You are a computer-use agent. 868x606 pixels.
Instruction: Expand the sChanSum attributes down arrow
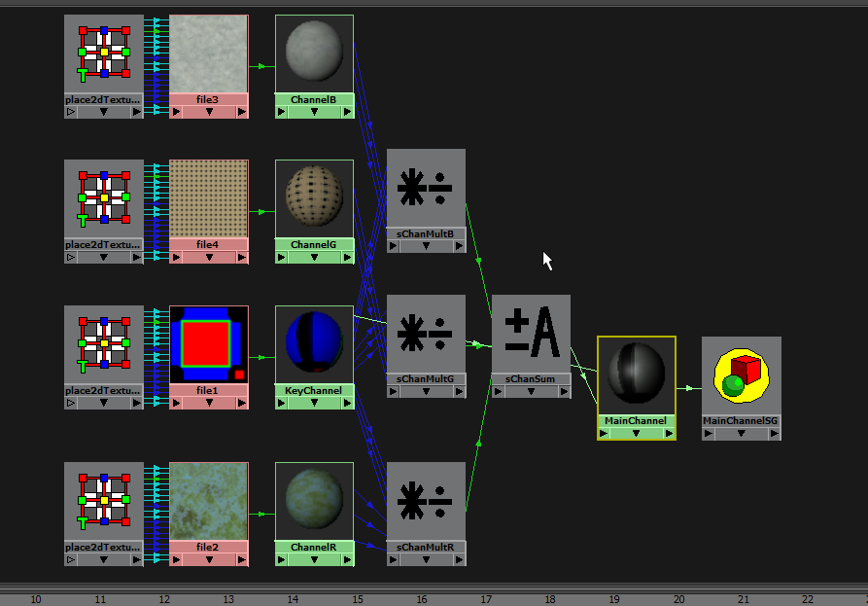[x=531, y=392]
